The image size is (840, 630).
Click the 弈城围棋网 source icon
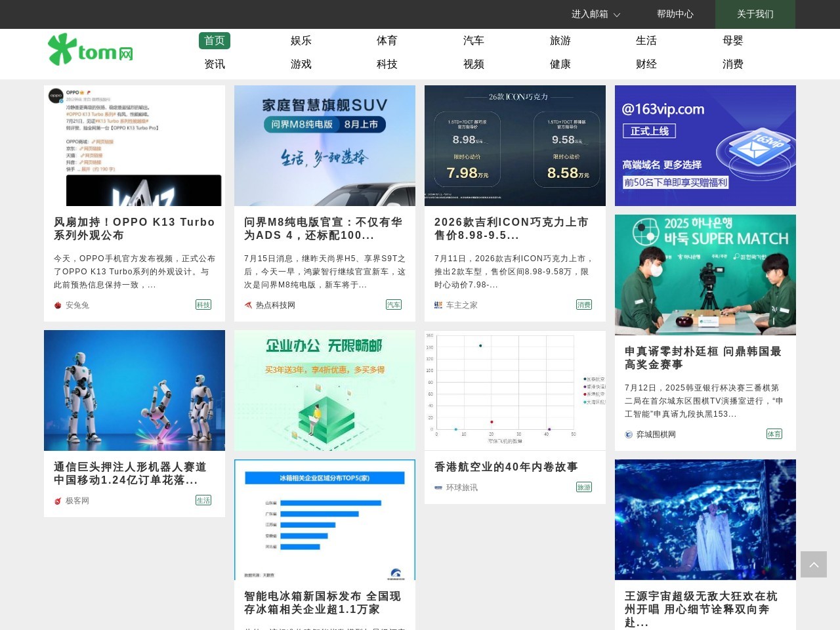click(629, 434)
